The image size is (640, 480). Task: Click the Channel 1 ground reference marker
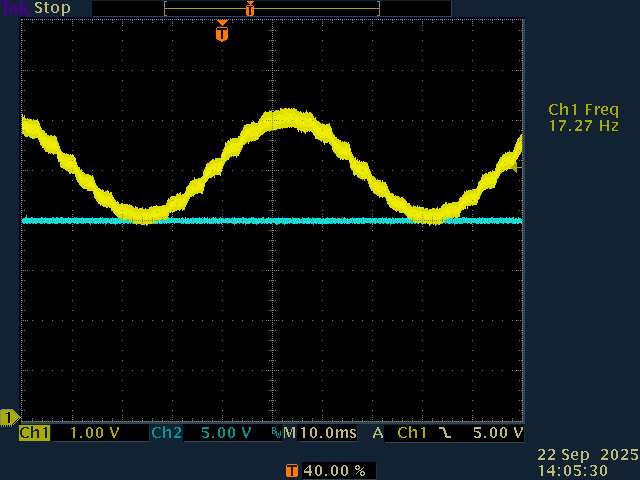coord(9,416)
